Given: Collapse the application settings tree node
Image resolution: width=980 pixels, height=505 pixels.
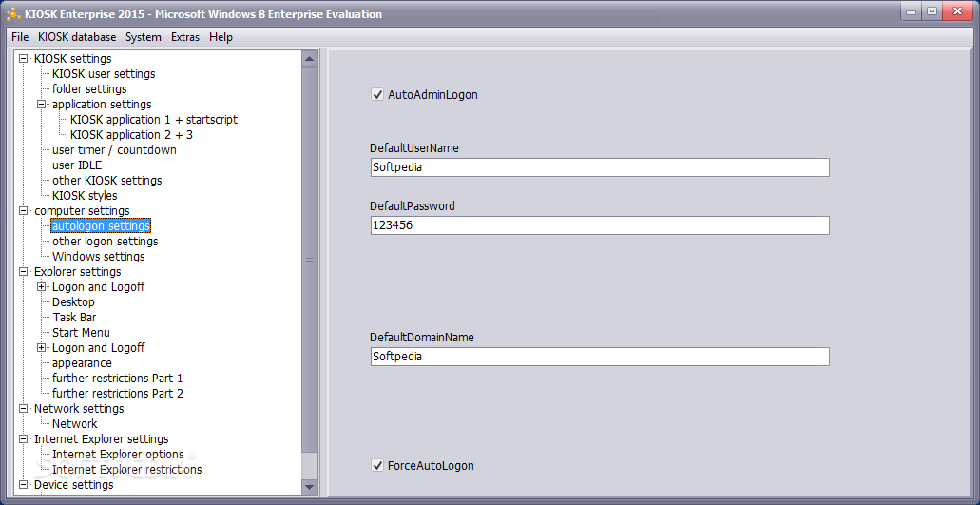Looking at the screenshot, I should (x=42, y=105).
